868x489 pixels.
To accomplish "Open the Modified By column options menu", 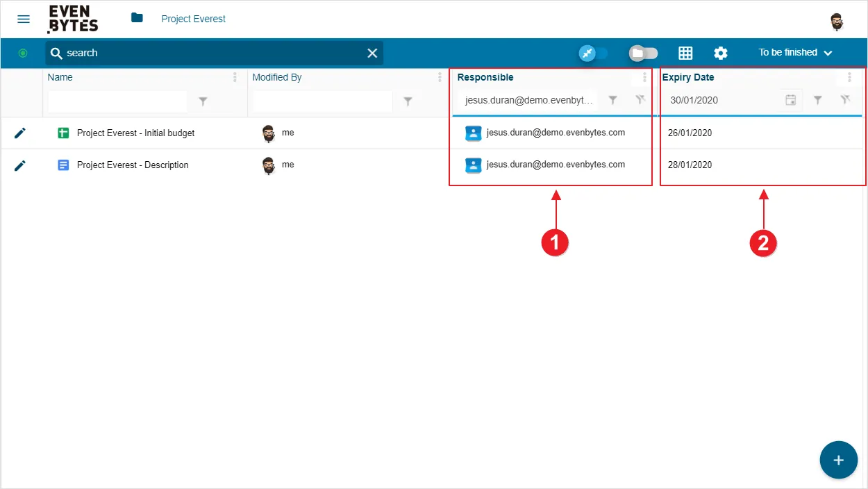I will 440,77.
